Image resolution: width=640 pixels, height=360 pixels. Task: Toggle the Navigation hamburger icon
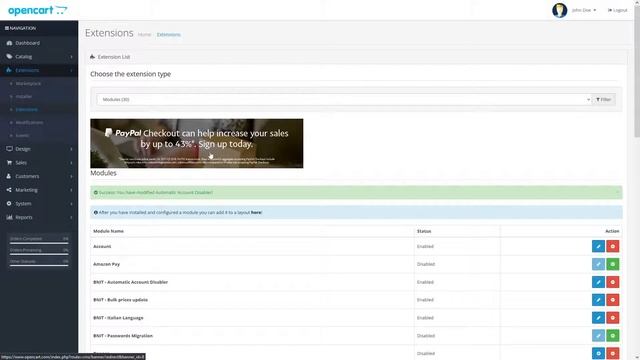click(x=7, y=28)
